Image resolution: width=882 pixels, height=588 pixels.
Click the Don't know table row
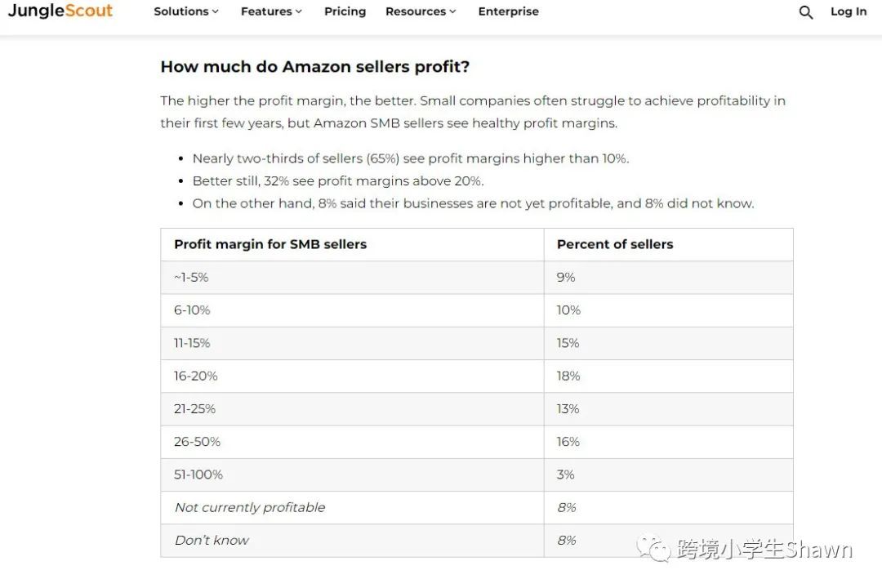(477, 540)
